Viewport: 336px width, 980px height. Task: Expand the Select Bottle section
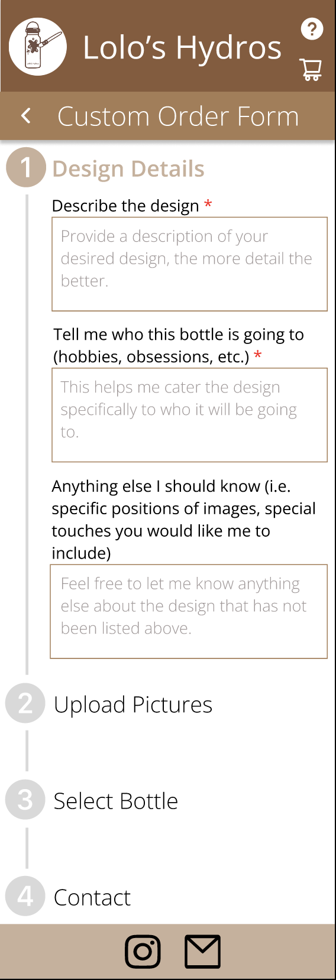coord(116,801)
